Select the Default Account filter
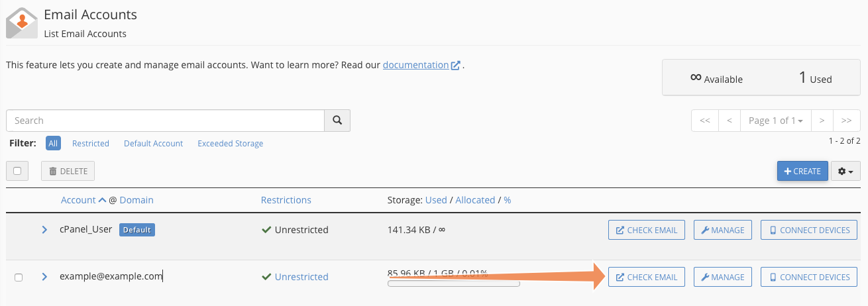 [153, 143]
